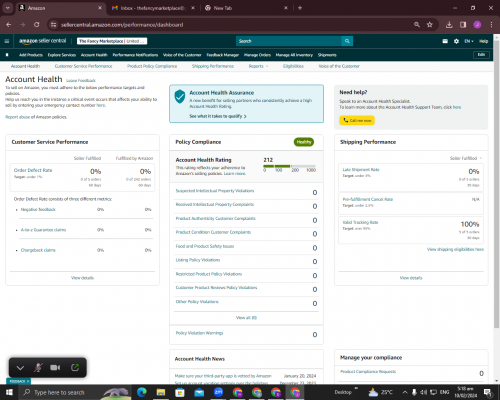Open the Mail app from the taskbar
The width and height of the screenshot is (500, 400).
[199, 392]
